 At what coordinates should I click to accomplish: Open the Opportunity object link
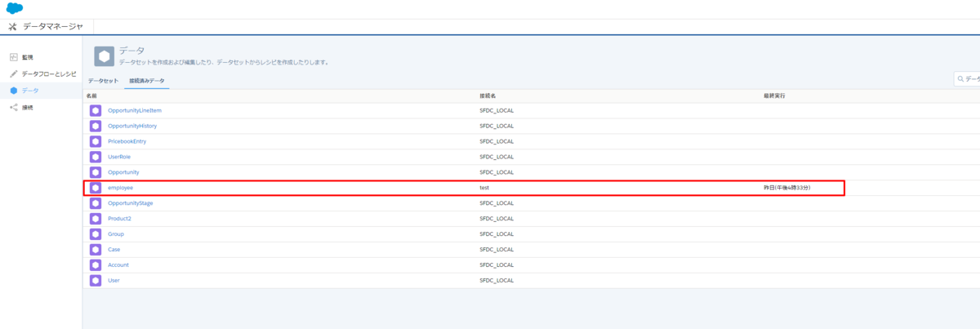pos(123,172)
